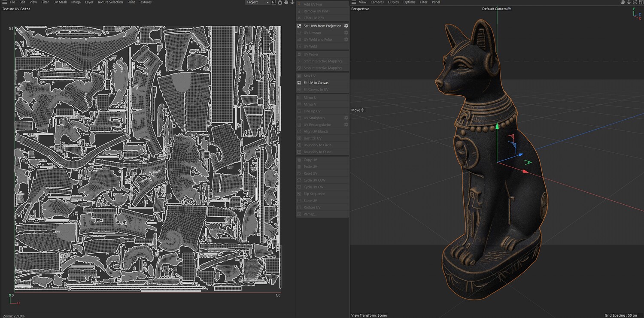Open UV Weld and Relax gear settings
Screen dimensions: 644x318
coord(346,39)
